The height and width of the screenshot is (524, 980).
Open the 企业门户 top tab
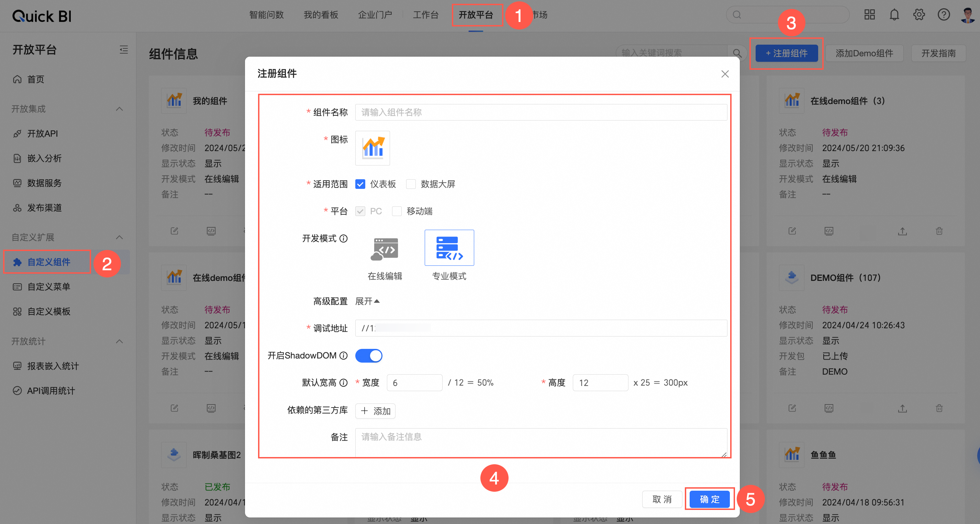(375, 15)
